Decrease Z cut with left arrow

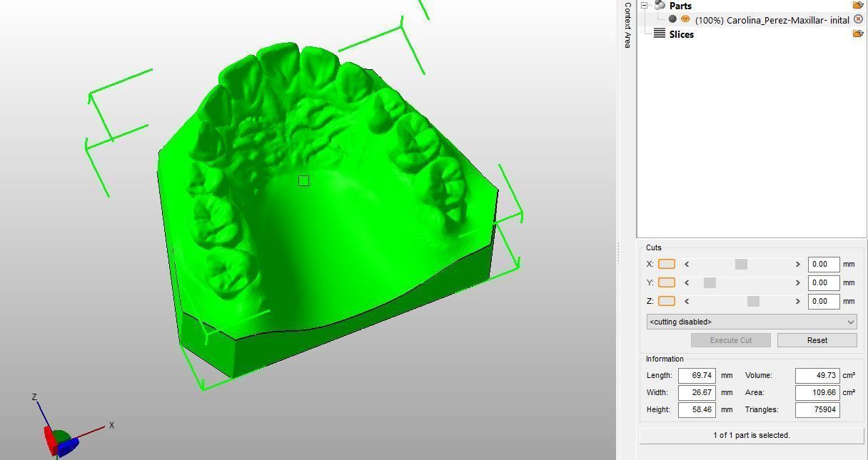point(687,301)
